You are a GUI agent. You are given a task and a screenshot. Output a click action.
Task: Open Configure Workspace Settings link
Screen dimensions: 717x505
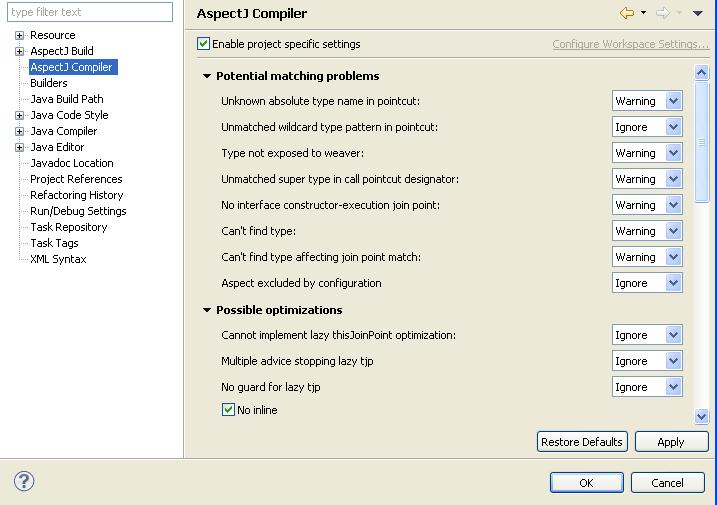(630, 44)
